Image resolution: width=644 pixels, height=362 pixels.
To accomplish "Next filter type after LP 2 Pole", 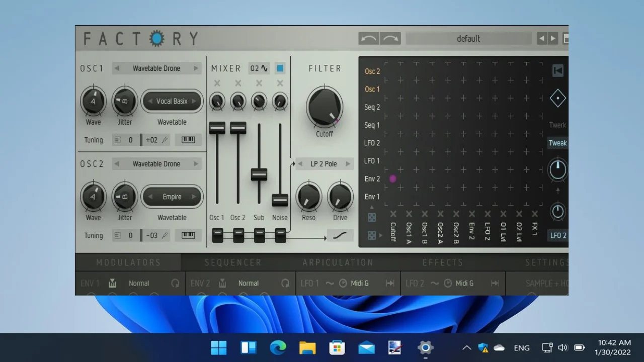I will [348, 164].
